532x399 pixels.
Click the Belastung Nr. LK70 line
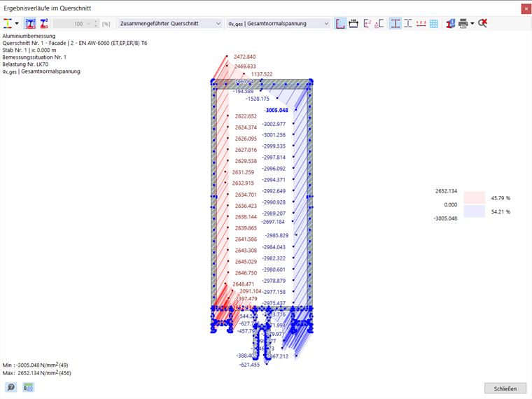[x=25, y=64]
